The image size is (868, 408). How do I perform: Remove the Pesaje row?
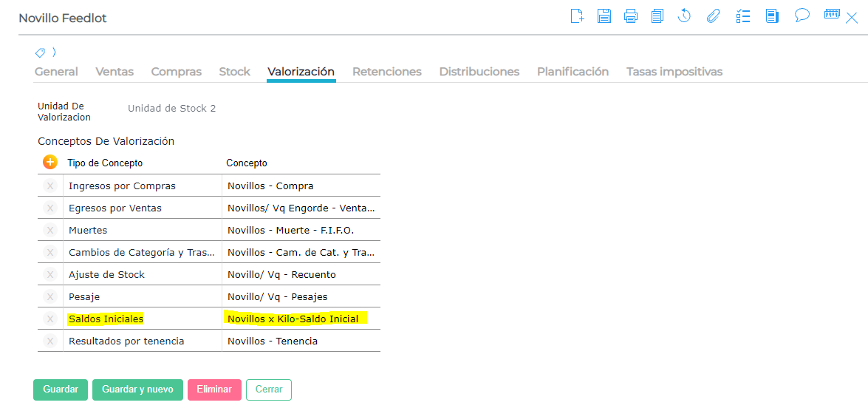(49, 296)
